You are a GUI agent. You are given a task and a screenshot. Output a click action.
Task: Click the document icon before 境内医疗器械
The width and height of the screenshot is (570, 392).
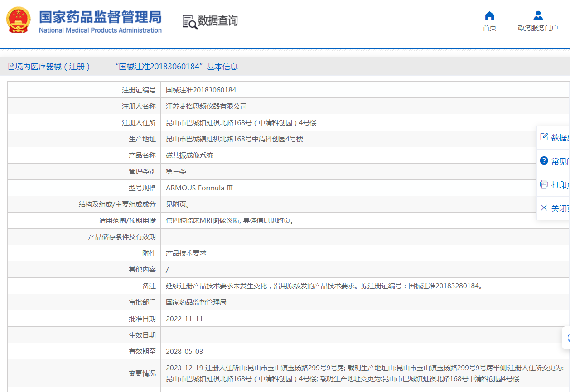(11, 67)
